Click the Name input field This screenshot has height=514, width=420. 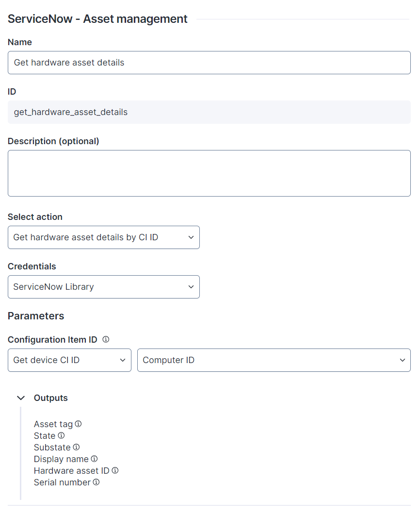click(209, 63)
